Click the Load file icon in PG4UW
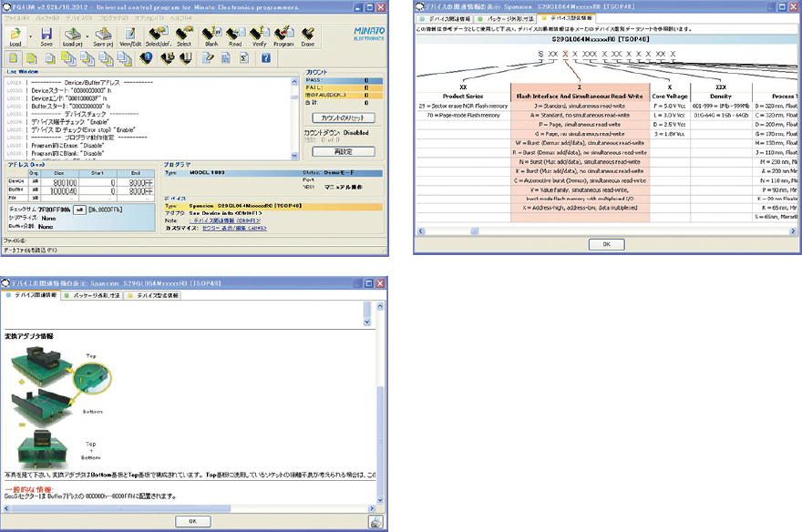 click(15, 36)
